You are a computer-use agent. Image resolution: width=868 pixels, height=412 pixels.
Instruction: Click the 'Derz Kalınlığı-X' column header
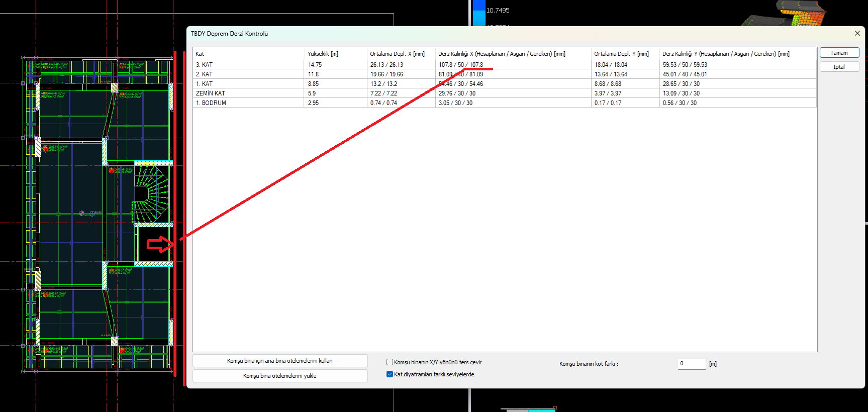[x=513, y=54]
